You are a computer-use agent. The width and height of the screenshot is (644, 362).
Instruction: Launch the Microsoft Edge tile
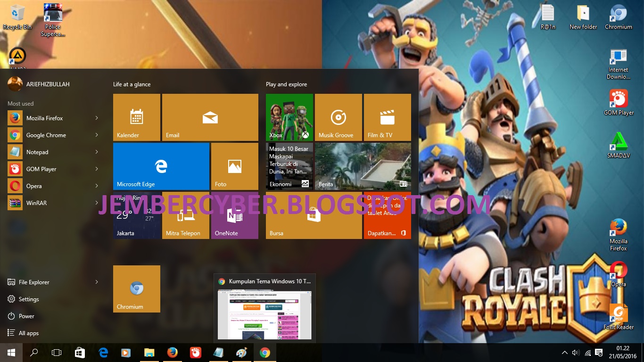(x=161, y=166)
